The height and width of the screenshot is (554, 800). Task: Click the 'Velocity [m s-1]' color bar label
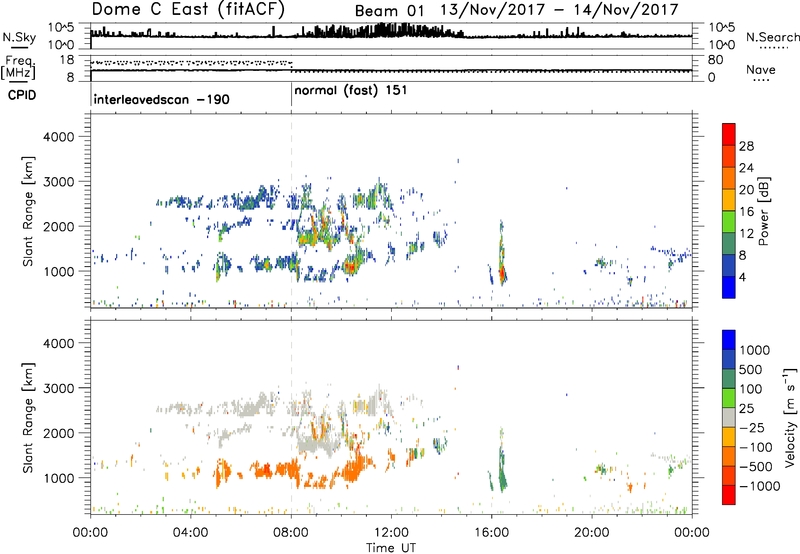coord(790,417)
